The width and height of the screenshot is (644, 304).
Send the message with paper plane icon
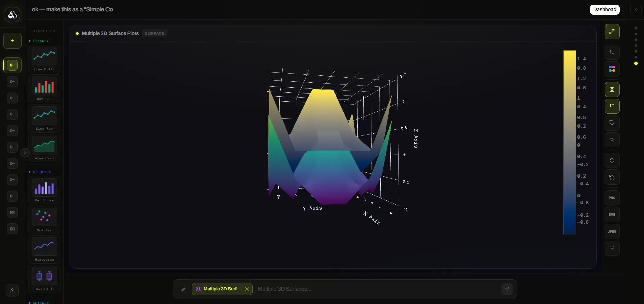point(507,289)
